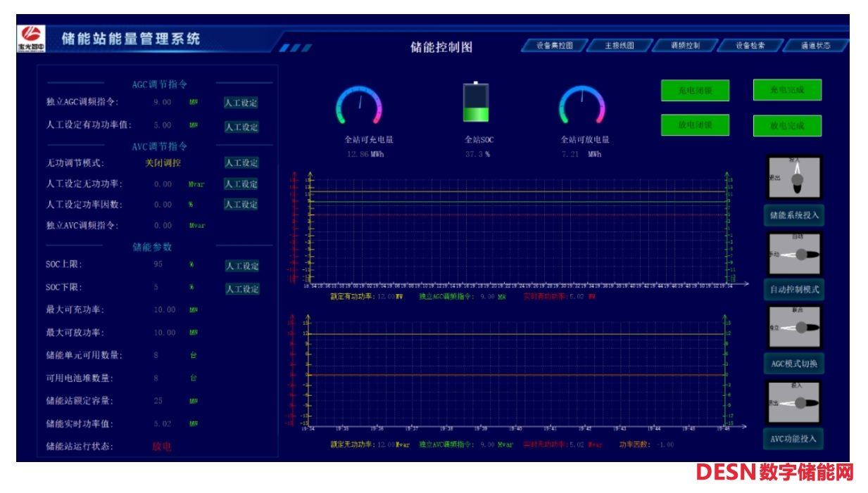Screen dimensions: 868x493
Task: Click the 放电闭锁 green status indicator
Action: (x=695, y=125)
